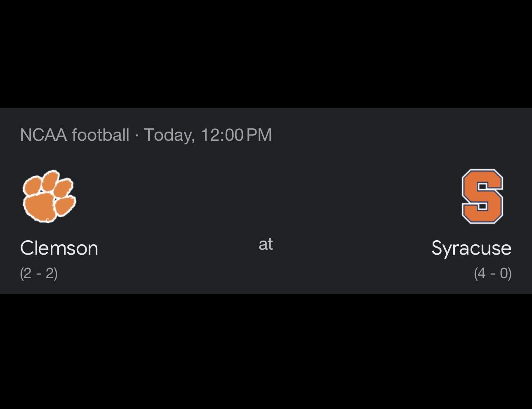The image size is (532, 409).
Task: Click the 12:00 PM kickoff time
Action: (x=236, y=135)
